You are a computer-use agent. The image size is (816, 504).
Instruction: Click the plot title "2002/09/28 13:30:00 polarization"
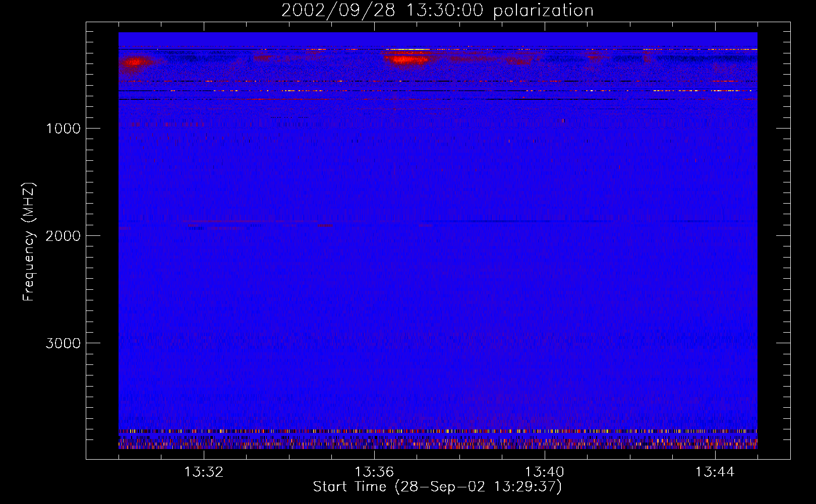click(437, 10)
